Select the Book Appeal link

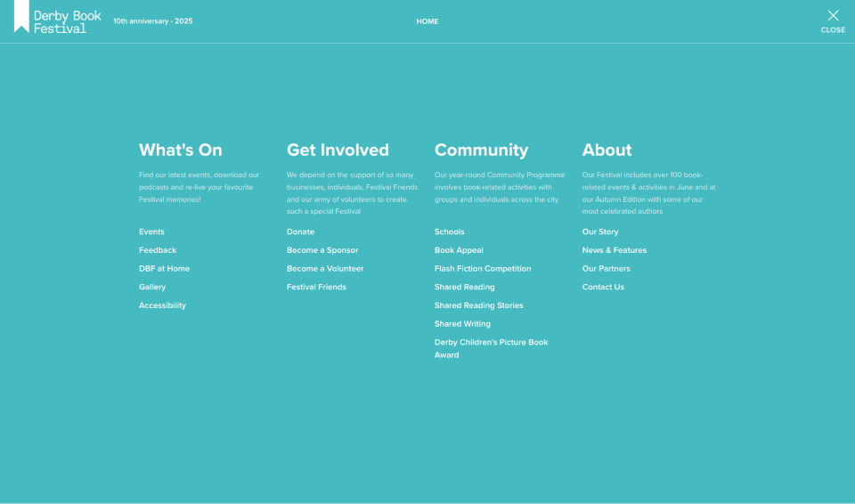(x=459, y=250)
